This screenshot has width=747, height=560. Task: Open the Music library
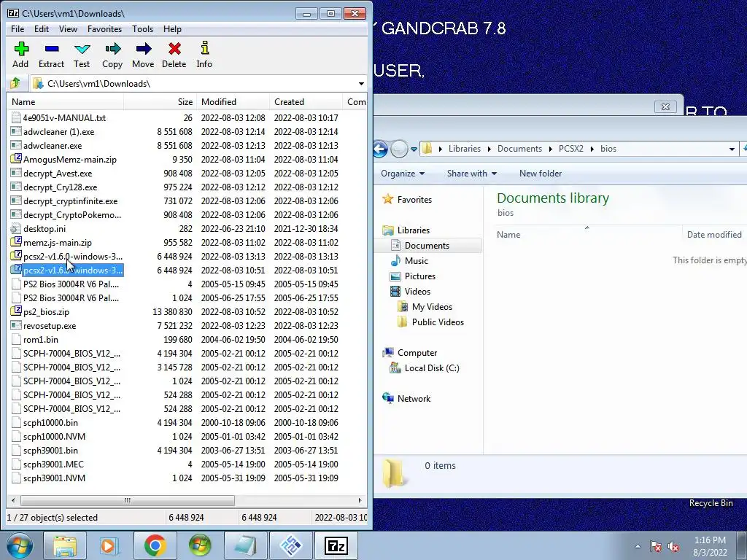416,260
